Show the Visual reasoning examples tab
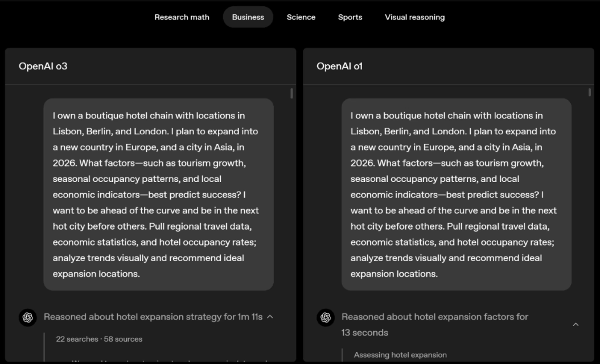 click(414, 17)
